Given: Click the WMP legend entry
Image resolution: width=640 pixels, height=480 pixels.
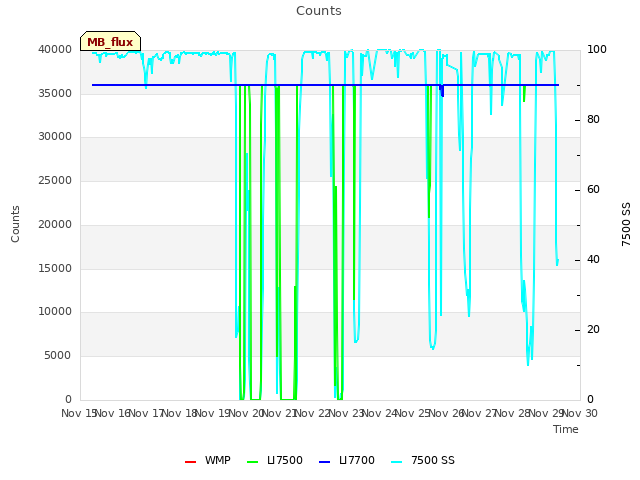Looking at the screenshot, I should coord(207,460).
